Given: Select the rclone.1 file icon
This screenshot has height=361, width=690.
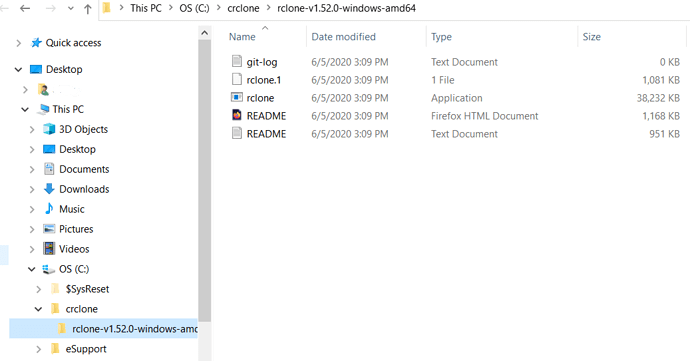Looking at the screenshot, I should click(237, 79).
